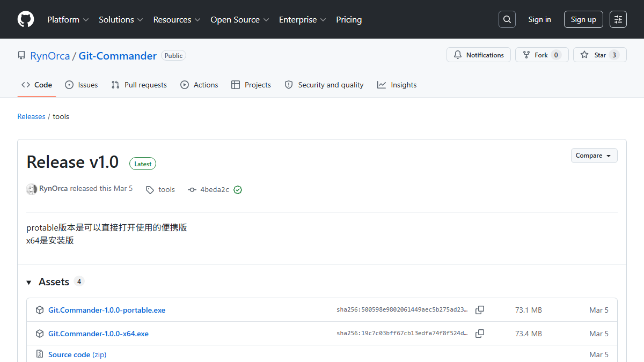
Task: Switch to the Pull requests tab
Action: click(139, 85)
